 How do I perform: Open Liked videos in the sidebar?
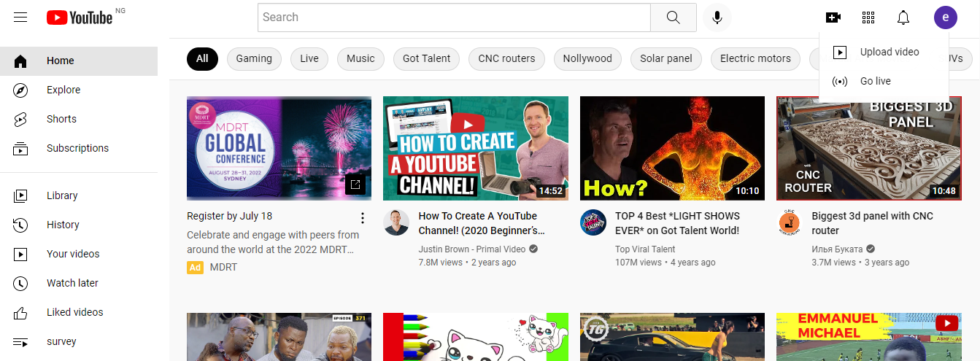coord(79,312)
